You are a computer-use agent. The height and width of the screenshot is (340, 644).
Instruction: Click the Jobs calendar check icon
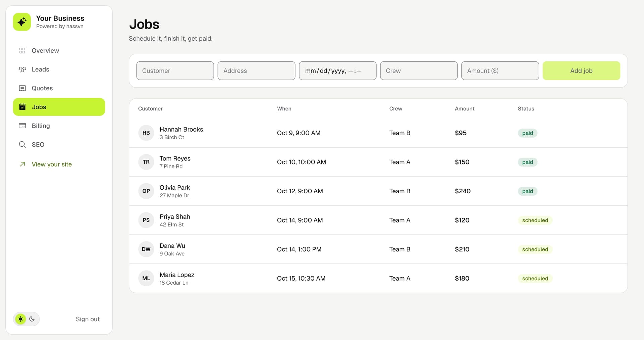click(22, 107)
